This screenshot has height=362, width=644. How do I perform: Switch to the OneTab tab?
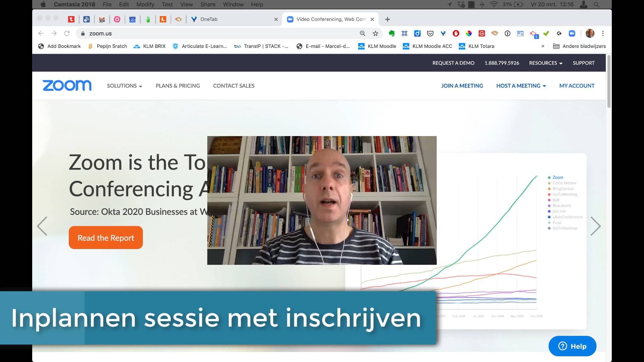point(231,19)
